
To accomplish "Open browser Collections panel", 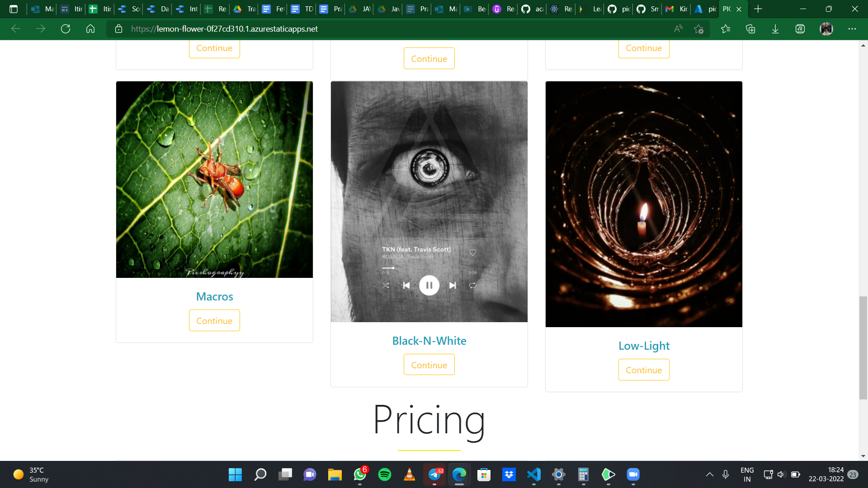I will [x=750, y=29].
